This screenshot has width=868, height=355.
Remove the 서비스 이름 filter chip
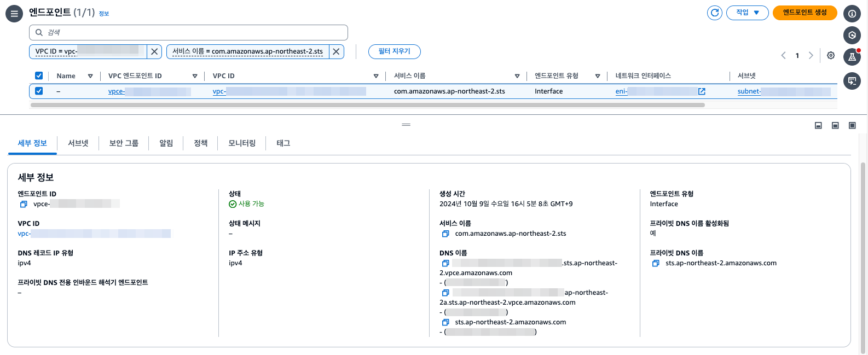pos(336,51)
